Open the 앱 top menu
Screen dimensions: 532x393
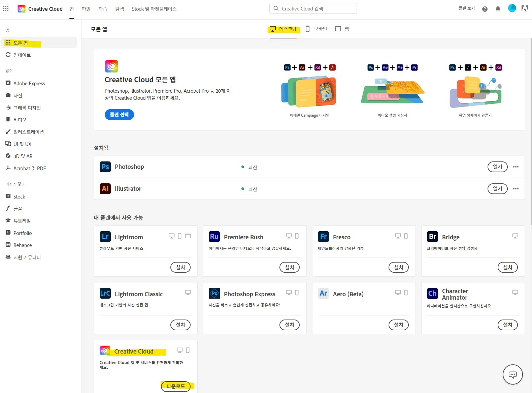tap(71, 9)
